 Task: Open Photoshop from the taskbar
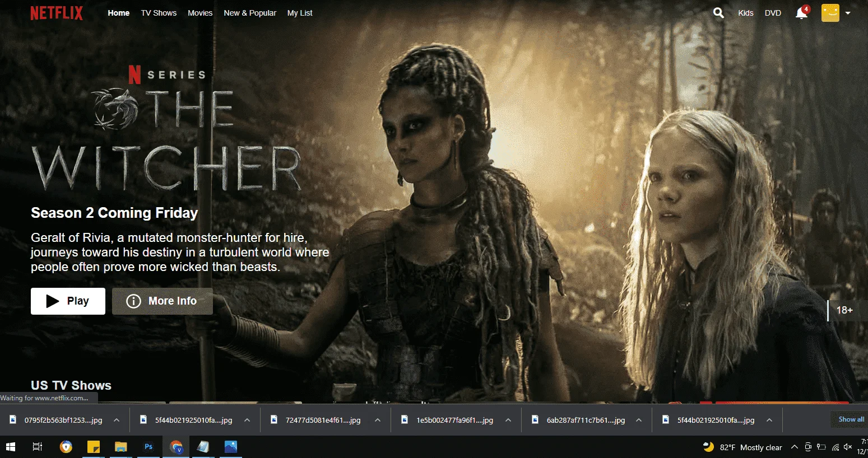point(148,447)
